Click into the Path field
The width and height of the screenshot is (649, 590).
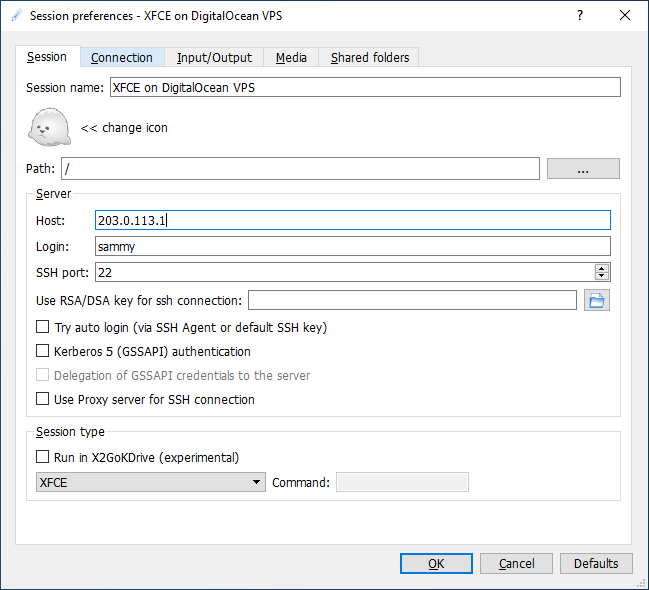tap(300, 169)
